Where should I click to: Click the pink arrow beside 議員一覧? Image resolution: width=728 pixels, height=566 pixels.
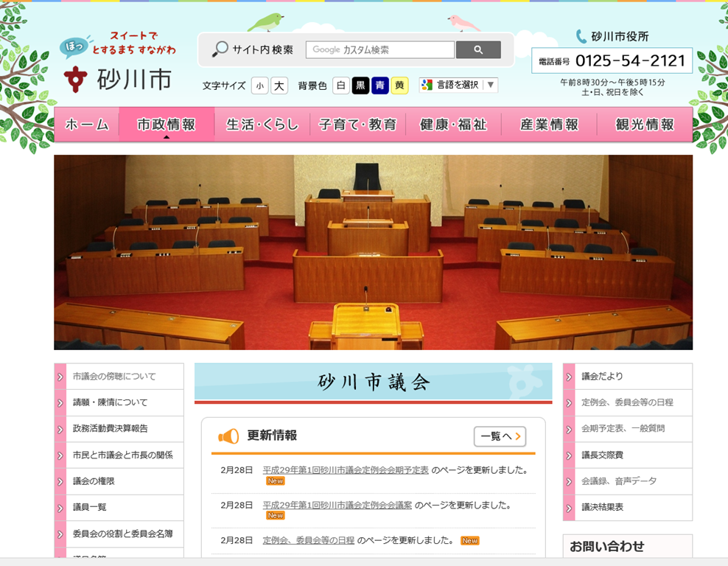(x=60, y=508)
